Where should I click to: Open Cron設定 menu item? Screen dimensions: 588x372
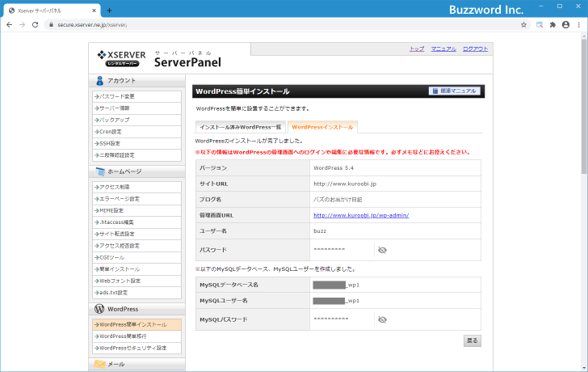pyautogui.click(x=136, y=132)
